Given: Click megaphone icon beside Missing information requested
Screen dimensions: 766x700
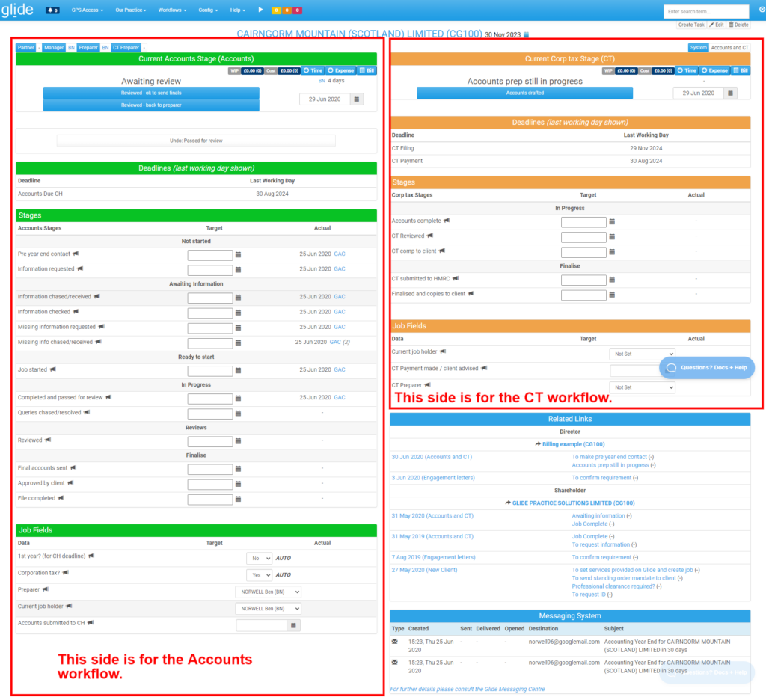Looking at the screenshot, I should click(x=102, y=326).
